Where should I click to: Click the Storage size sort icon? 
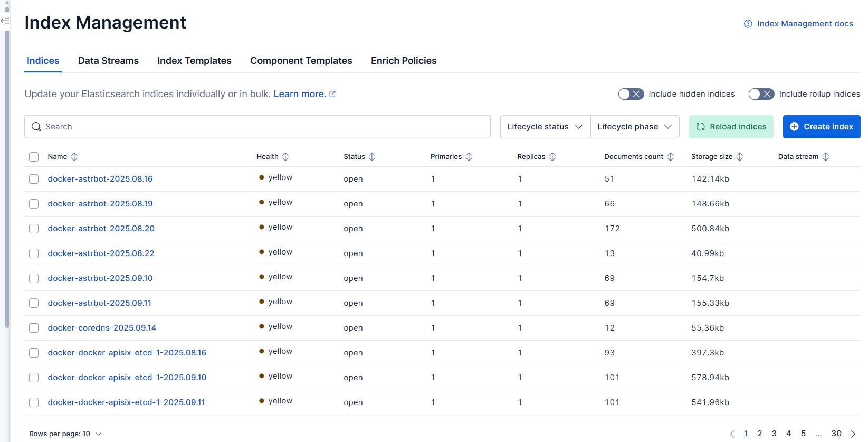740,157
